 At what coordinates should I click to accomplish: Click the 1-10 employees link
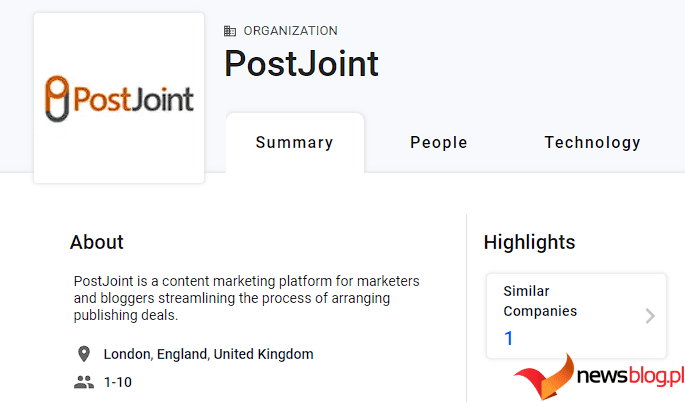click(118, 382)
